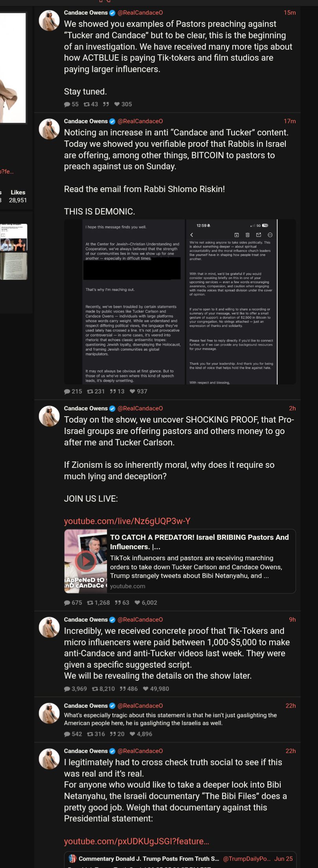Viewport: 318px width, 868px height.
Task: Click the heart icon showing 49,980
Action: (146, 689)
